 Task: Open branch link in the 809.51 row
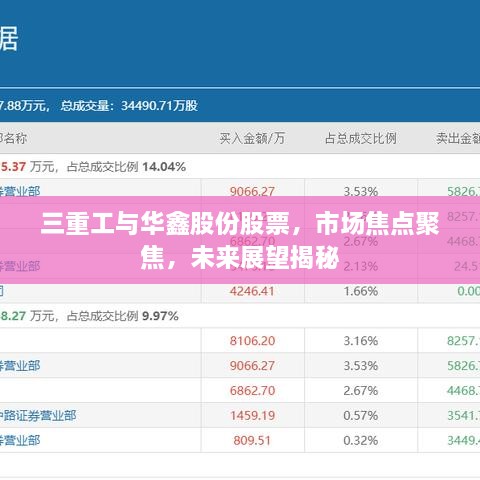[20, 440]
